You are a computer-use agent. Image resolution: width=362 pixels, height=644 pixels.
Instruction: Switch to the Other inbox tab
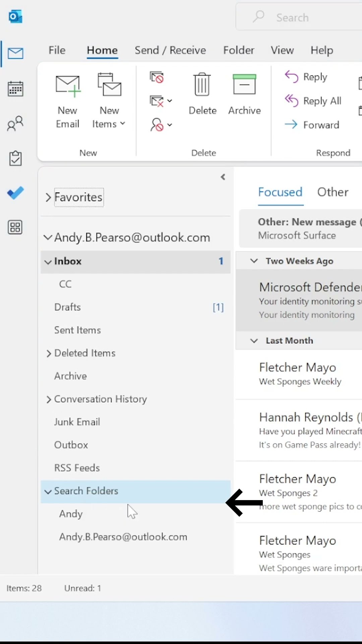333,192
